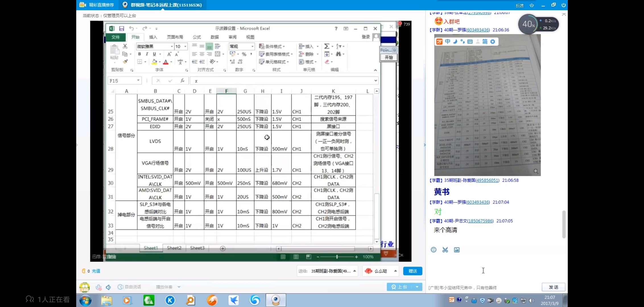Click the Excel save icon
The image size is (644, 307).
click(x=121, y=28)
